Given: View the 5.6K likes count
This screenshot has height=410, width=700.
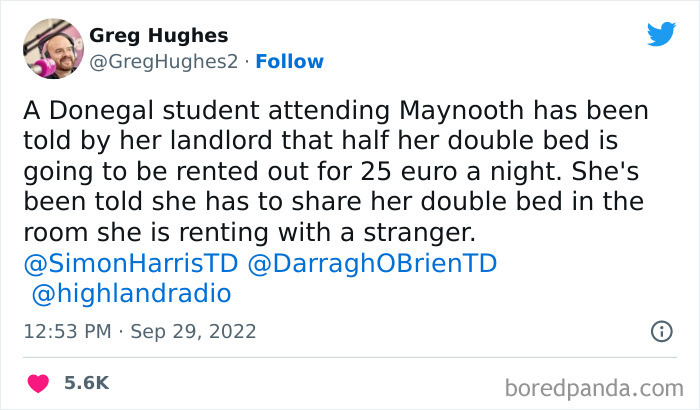Looking at the screenshot, I should click(87, 382).
